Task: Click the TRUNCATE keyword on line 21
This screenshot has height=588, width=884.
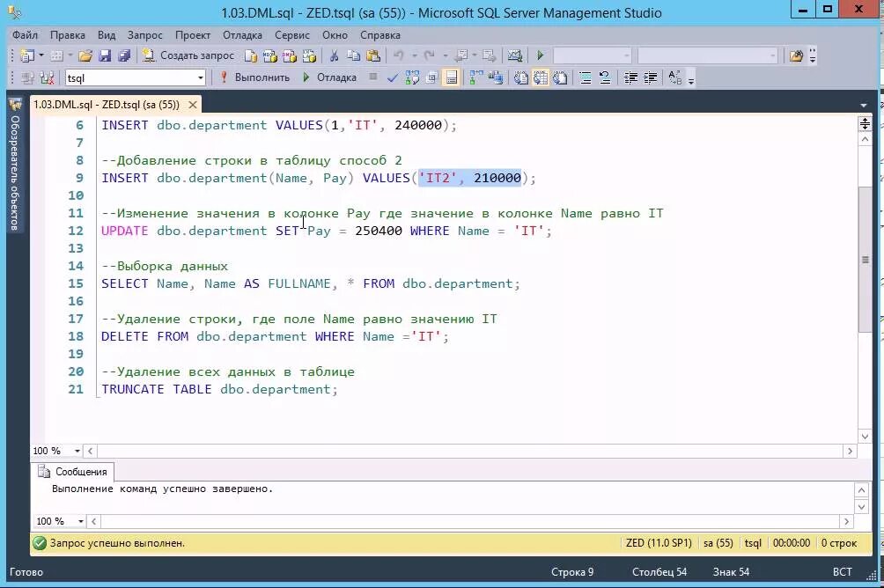Action: tap(132, 389)
